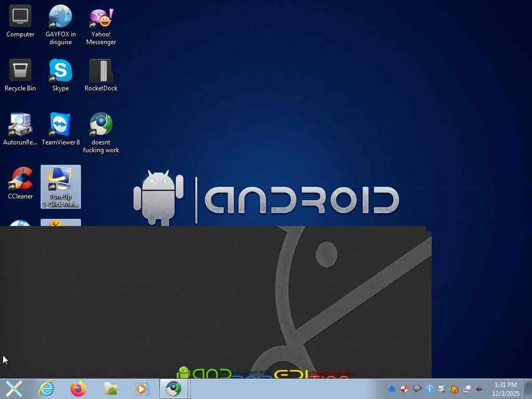This screenshot has height=399, width=532.
Task: Select the GAYFOX in disguise shortcut
Action: click(60, 25)
